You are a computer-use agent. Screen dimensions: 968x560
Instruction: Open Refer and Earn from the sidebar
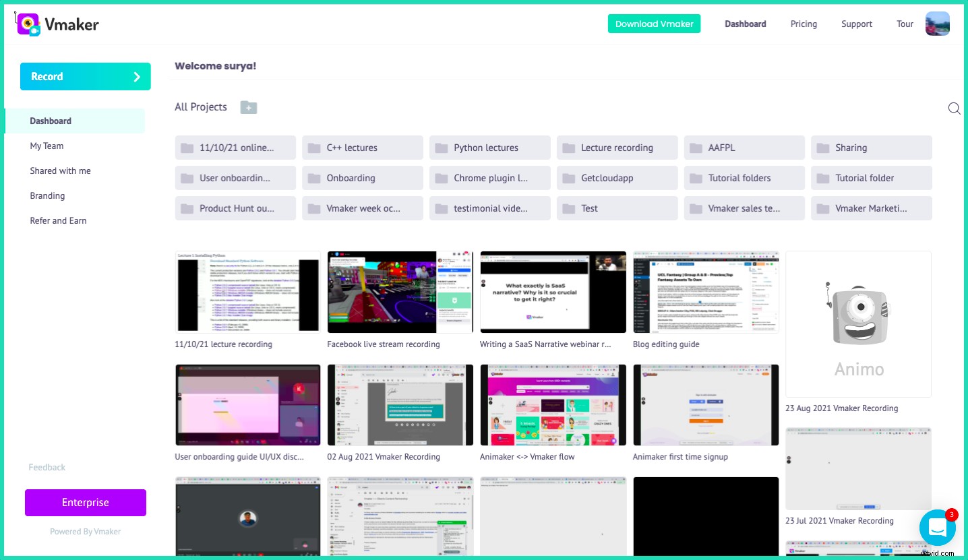tap(58, 220)
